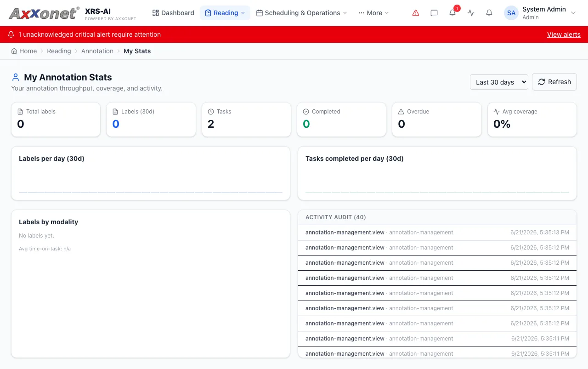588x369 pixels.
Task: Go to Reading breadcrumb
Action: click(59, 51)
